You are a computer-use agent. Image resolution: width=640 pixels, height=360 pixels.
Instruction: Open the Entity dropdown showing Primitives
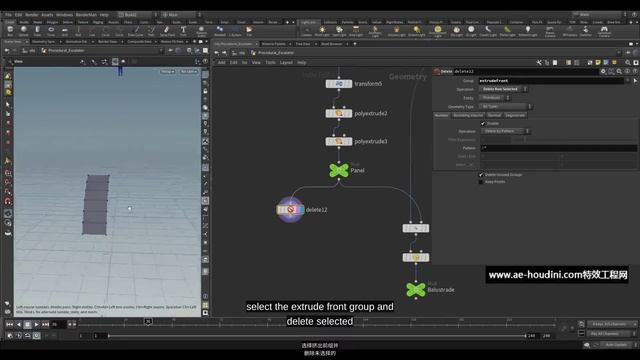pyautogui.click(x=494, y=98)
